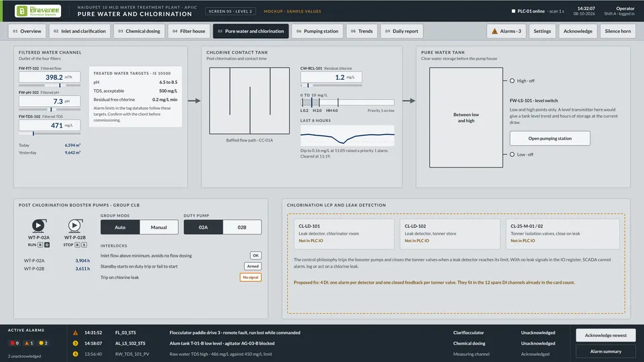644x362 pixels.
Task: Select 02B as duty pump
Action: 242,227
